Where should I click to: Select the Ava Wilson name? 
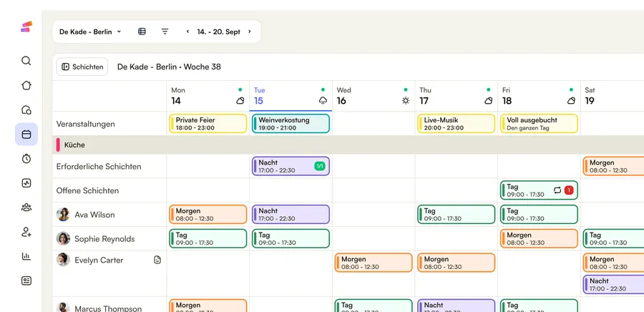[95, 214]
